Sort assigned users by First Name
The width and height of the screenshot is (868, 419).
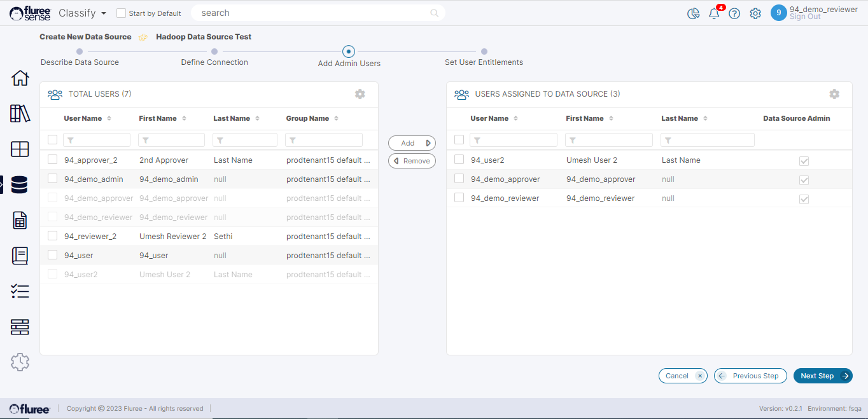pos(589,118)
